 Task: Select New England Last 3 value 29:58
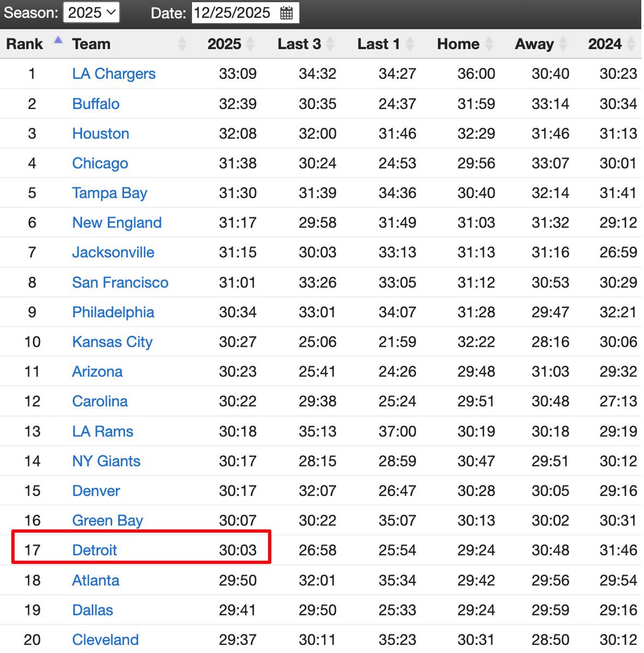[318, 223]
